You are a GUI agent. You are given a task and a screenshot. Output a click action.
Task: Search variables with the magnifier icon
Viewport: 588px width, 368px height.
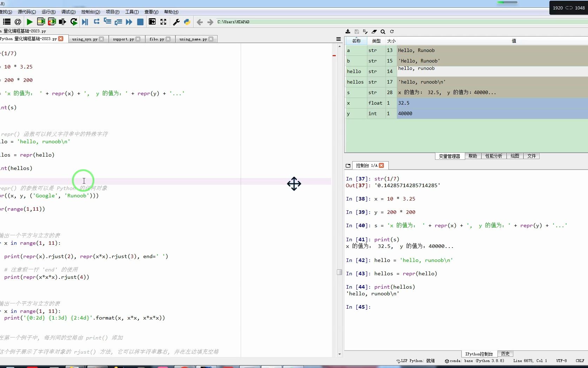point(383,32)
